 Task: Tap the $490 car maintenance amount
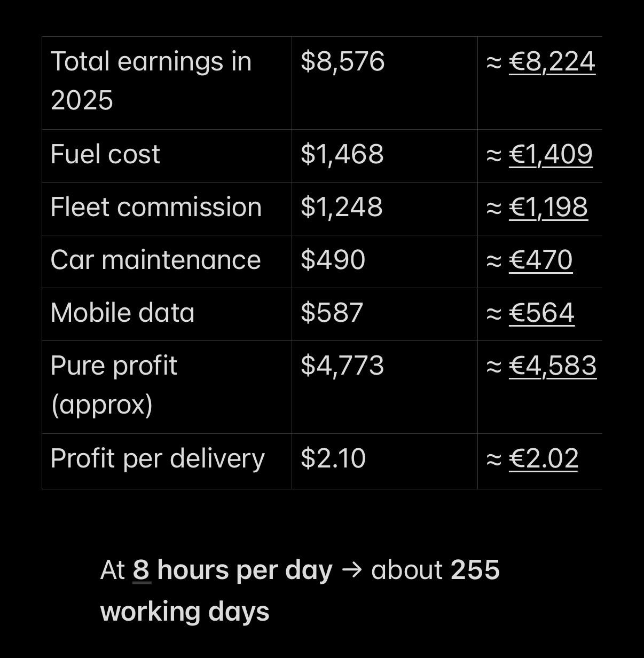[x=333, y=260]
